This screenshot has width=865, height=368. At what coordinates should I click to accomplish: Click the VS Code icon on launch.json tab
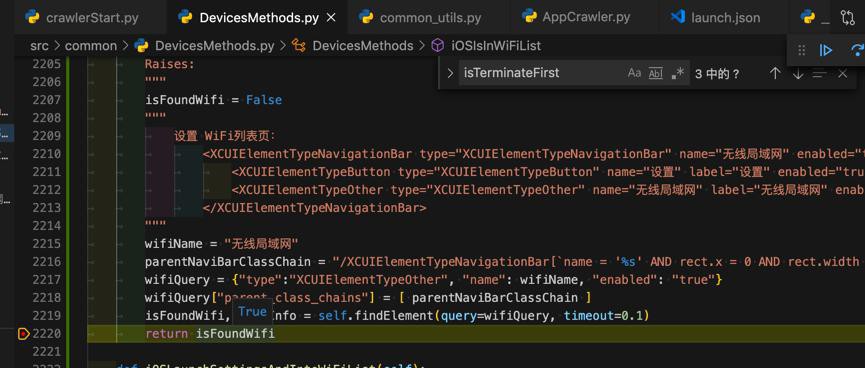677,17
